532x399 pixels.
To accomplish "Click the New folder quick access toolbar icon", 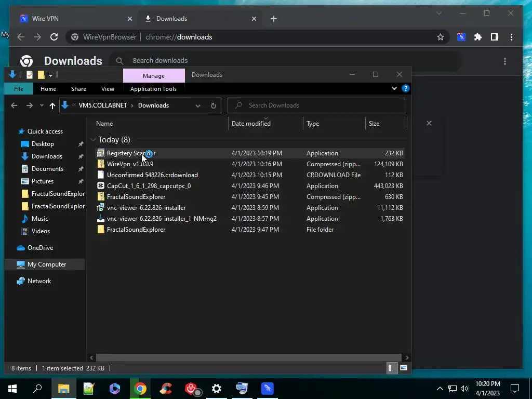I will tap(41, 75).
